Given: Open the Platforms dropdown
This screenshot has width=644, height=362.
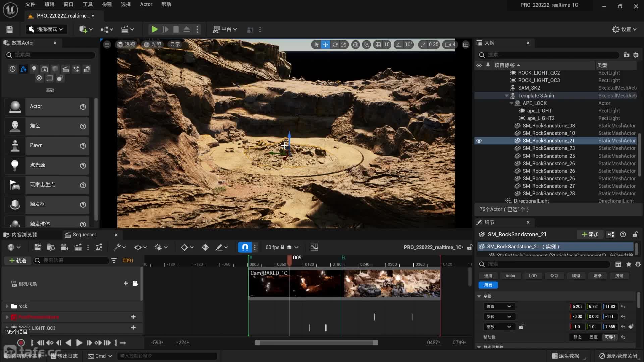Looking at the screenshot, I should pyautogui.click(x=225, y=29).
